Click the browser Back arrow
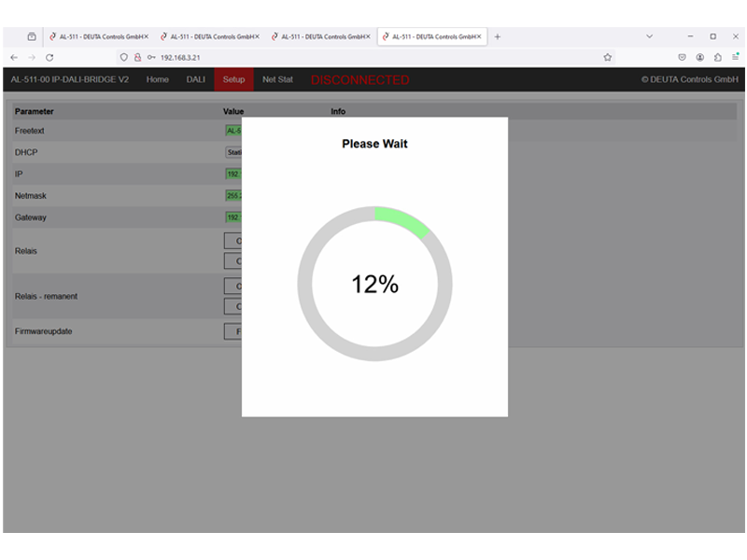The height and width of the screenshot is (560, 747). 14,57
